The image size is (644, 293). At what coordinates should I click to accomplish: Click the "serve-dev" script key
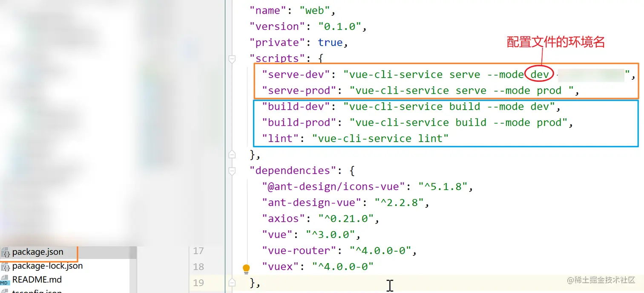(296, 75)
